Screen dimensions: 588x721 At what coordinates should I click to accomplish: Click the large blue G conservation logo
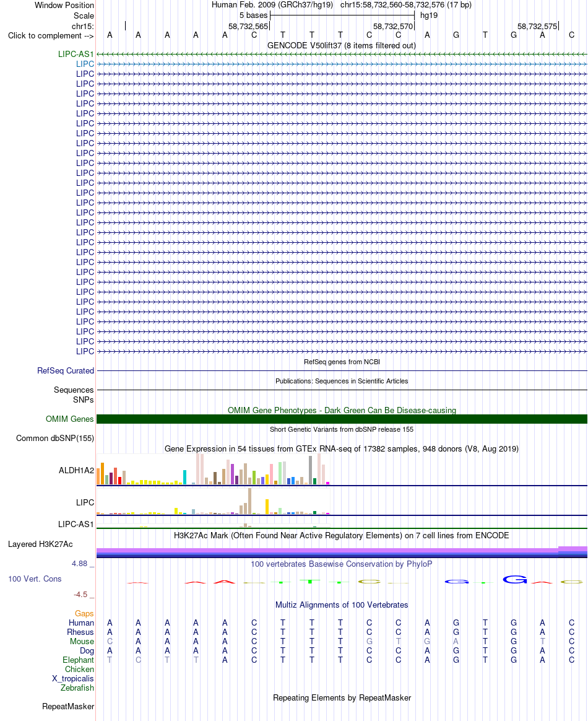pyautogui.click(x=514, y=580)
